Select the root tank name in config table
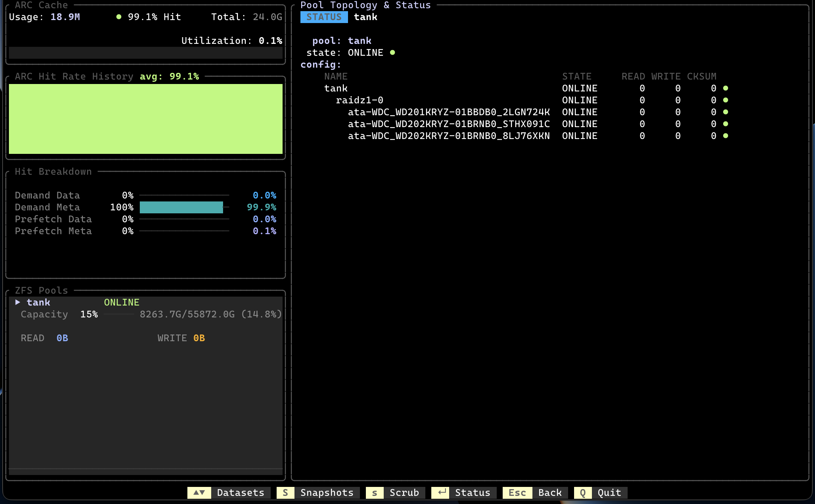This screenshot has width=815, height=504. coord(336,88)
